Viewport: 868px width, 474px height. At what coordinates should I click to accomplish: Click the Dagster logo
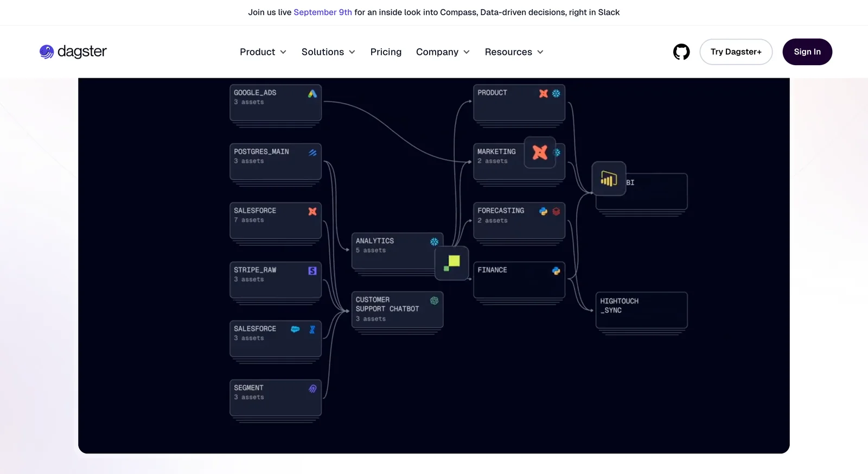(x=73, y=52)
